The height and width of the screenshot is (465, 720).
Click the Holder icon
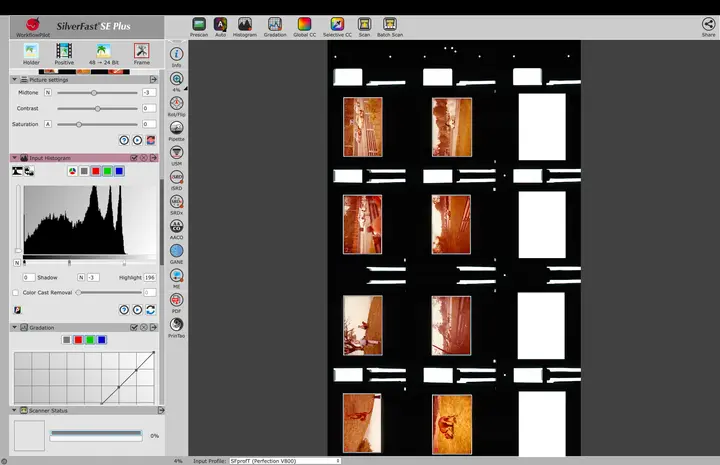click(31, 54)
